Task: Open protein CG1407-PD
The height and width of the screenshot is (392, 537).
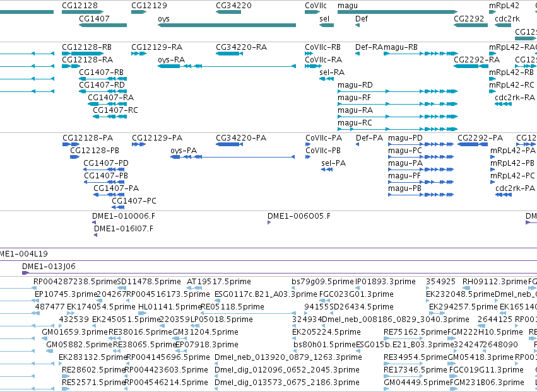Action: (x=106, y=163)
